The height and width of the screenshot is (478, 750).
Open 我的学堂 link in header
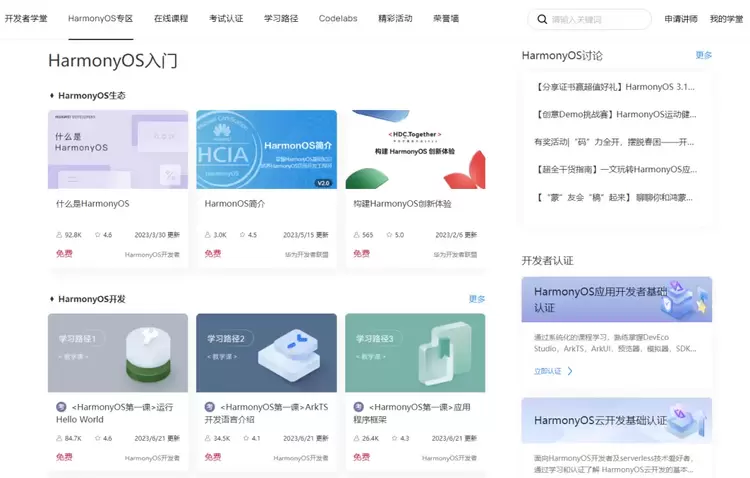point(727,19)
